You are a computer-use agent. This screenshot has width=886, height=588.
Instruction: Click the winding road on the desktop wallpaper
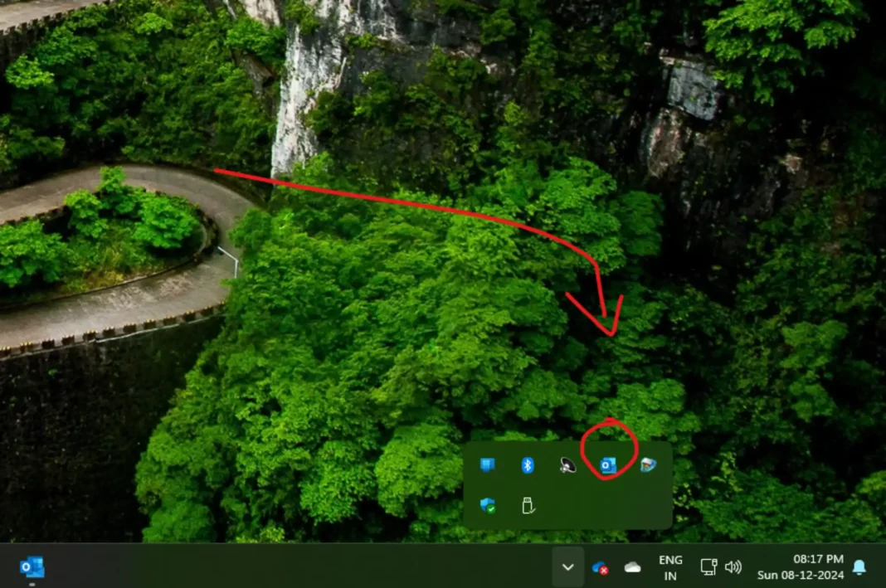tap(108, 315)
